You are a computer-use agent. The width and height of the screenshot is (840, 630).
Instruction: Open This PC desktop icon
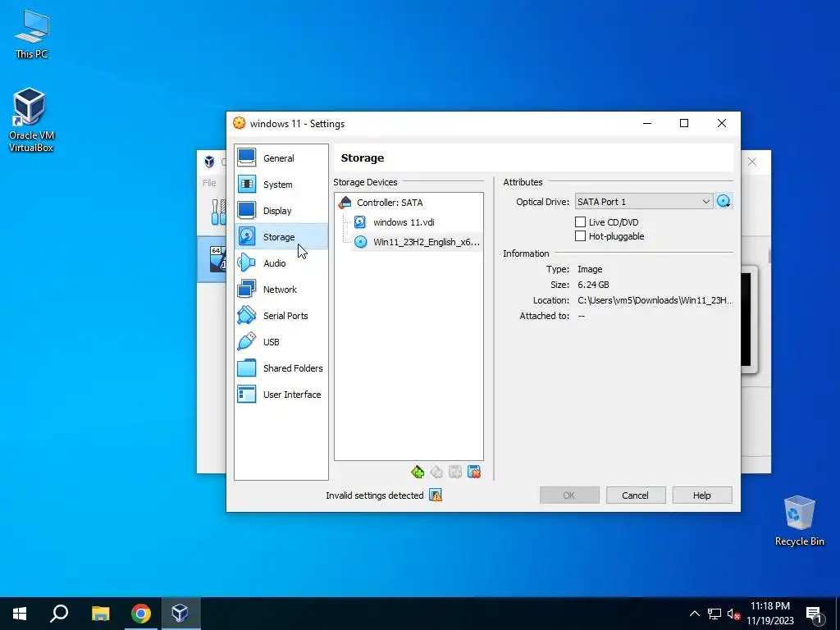point(32,34)
